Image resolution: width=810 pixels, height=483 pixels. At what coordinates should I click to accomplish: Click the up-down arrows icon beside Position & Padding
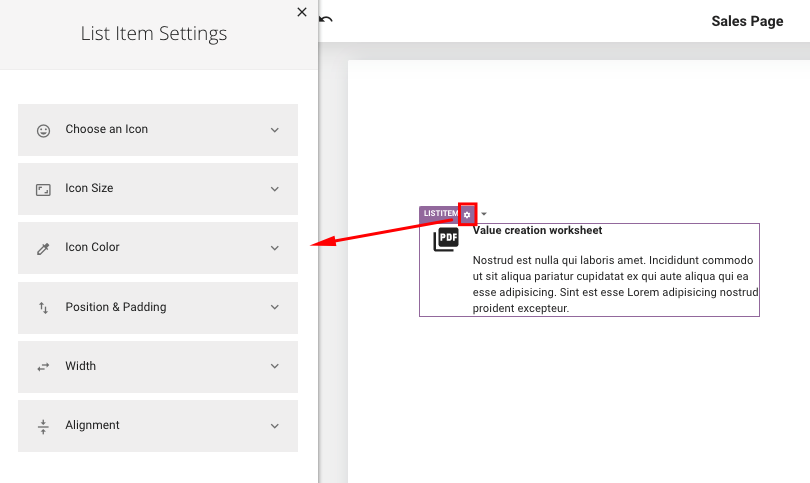(x=43, y=308)
